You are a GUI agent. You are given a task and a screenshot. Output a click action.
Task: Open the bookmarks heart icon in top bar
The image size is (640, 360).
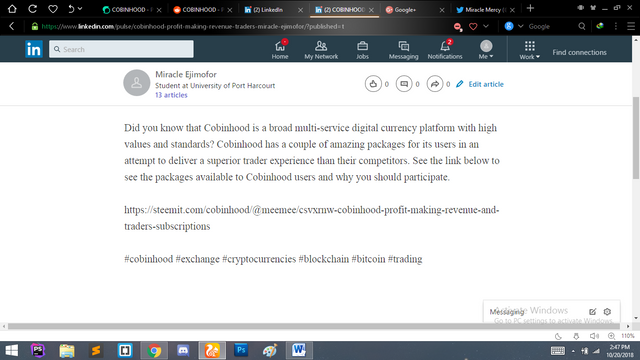53,9
